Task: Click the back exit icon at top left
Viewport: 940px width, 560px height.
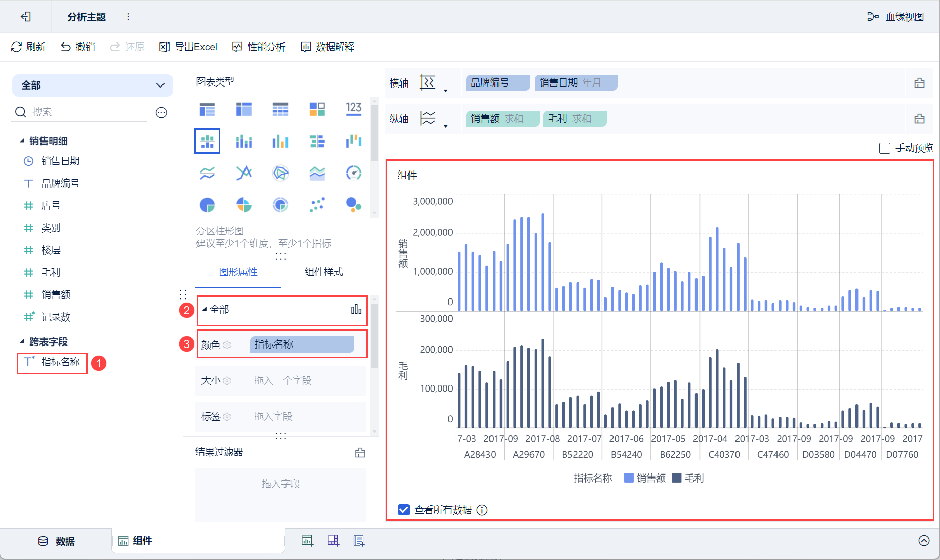Action: tap(26, 17)
